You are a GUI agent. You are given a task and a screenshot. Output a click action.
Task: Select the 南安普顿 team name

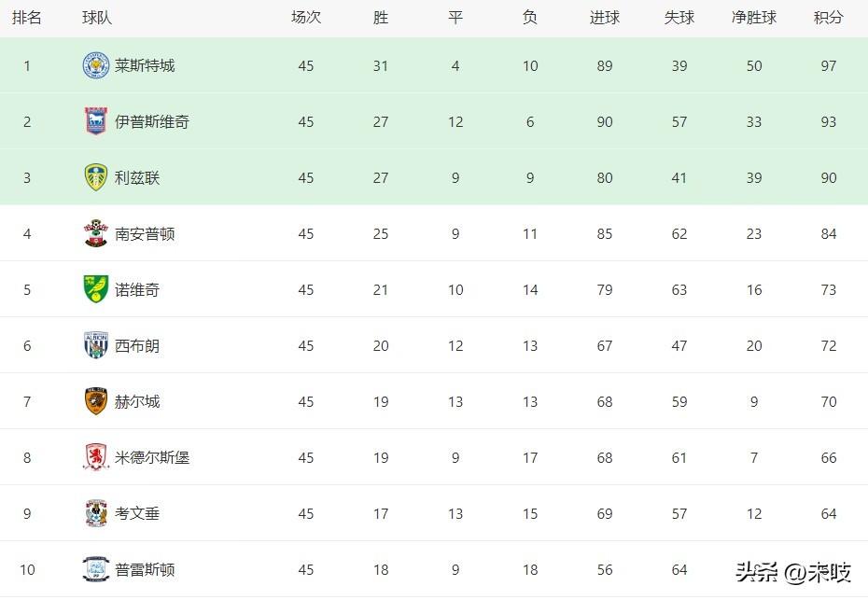tap(145, 234)
